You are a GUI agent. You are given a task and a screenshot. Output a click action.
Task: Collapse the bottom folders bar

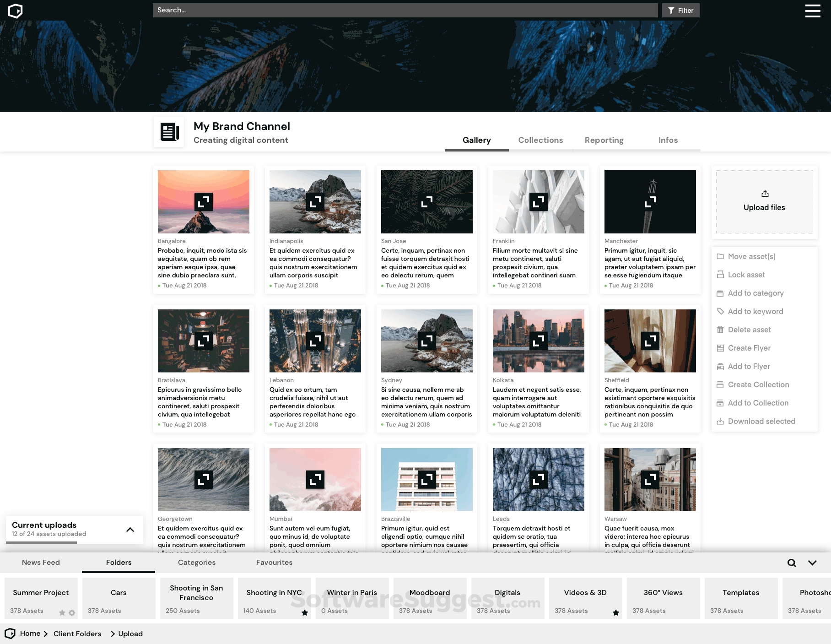(x=813, y=563)
